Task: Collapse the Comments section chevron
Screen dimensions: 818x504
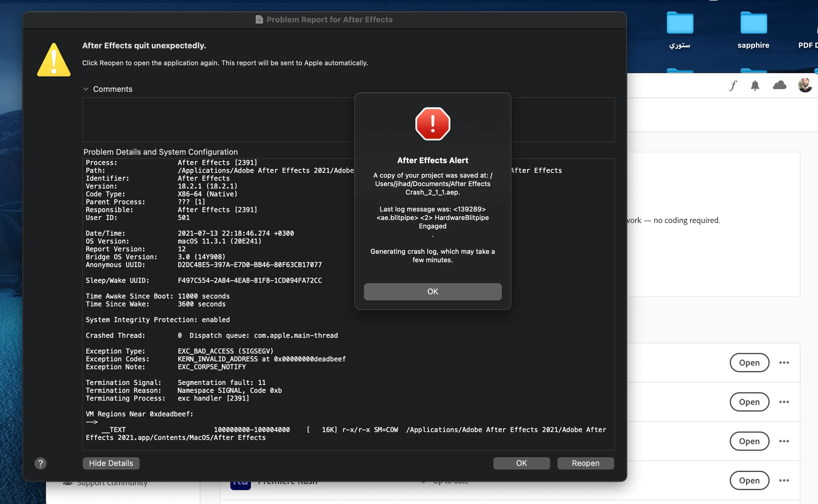Action: pyautogui.click(x=86, y=89)
